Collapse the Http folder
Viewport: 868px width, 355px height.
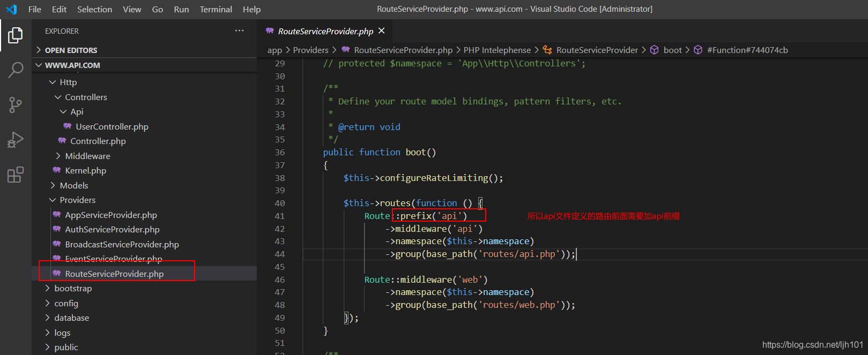[x=53, y=82]
